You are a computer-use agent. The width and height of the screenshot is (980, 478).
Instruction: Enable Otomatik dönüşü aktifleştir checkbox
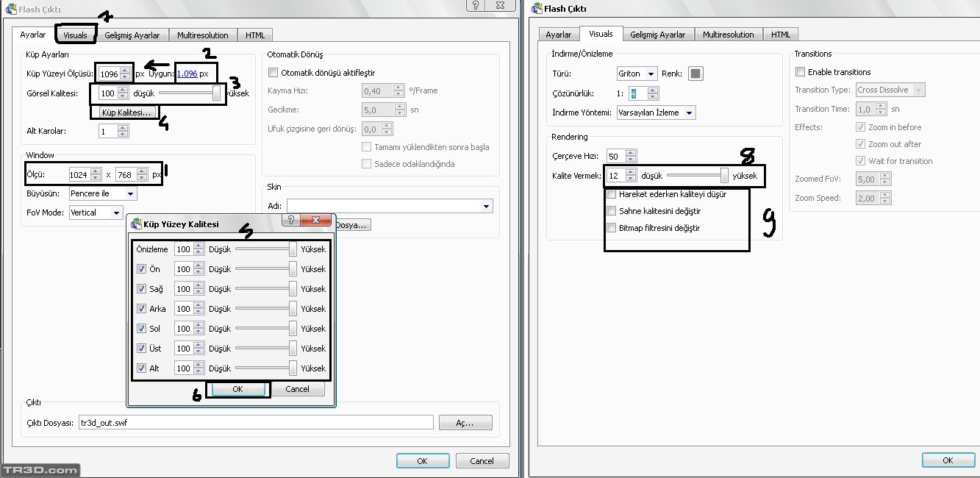[273, 73]
